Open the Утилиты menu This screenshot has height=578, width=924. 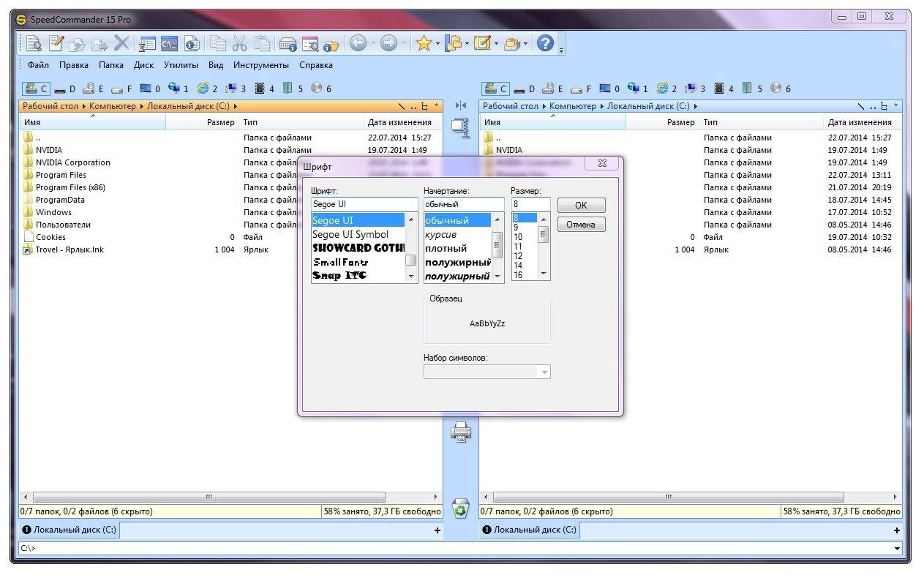pyautogui.click(x=181, y=65)
